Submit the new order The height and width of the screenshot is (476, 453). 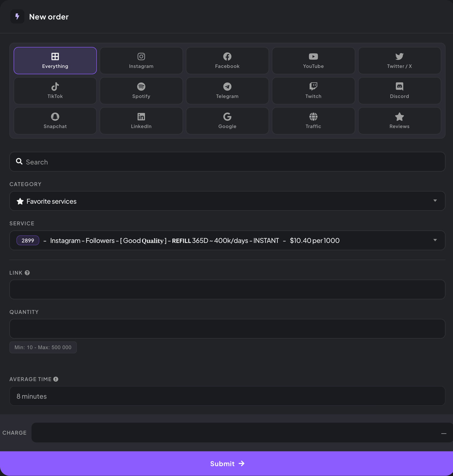coord(226,464)
